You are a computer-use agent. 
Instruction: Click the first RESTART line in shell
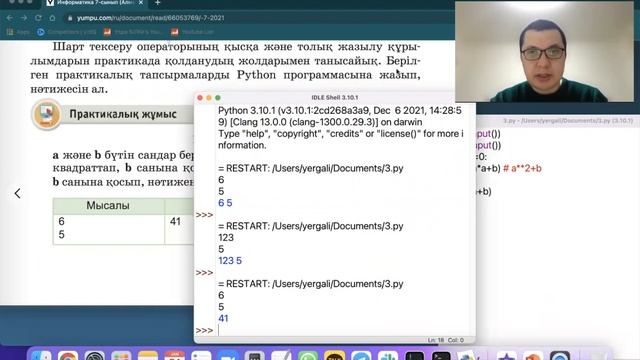coord(311,168)
